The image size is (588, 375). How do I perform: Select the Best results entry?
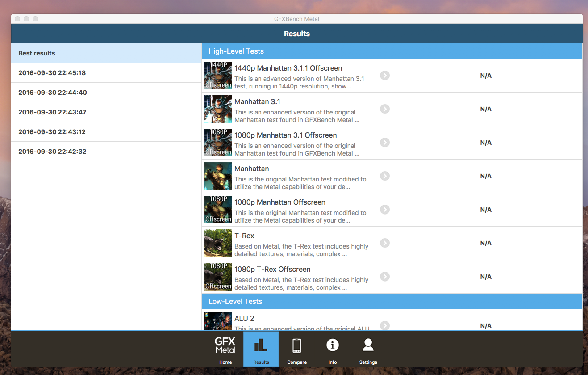pyautogui.click(x=106, y=53)
